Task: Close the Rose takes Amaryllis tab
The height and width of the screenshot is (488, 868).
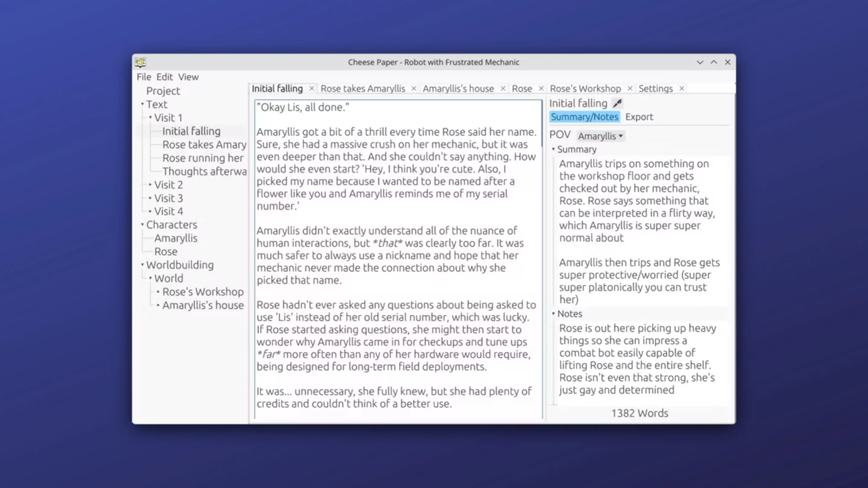Action: pyautogui.click(x=414, y=89)
